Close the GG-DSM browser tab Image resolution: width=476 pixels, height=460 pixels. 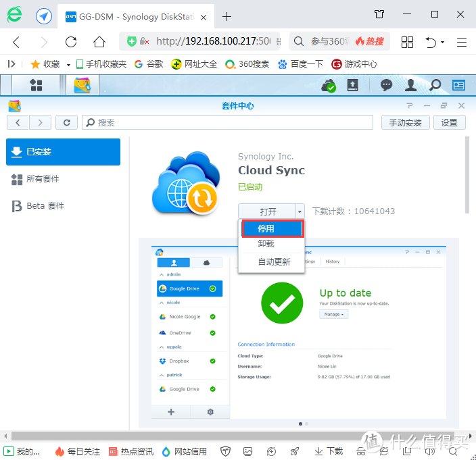tap(204, 18)
